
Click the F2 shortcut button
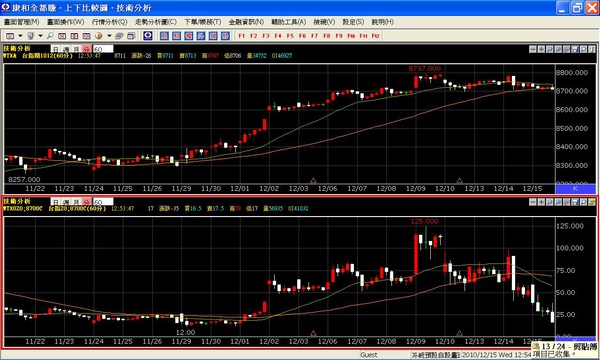click(x=254, y=36)
